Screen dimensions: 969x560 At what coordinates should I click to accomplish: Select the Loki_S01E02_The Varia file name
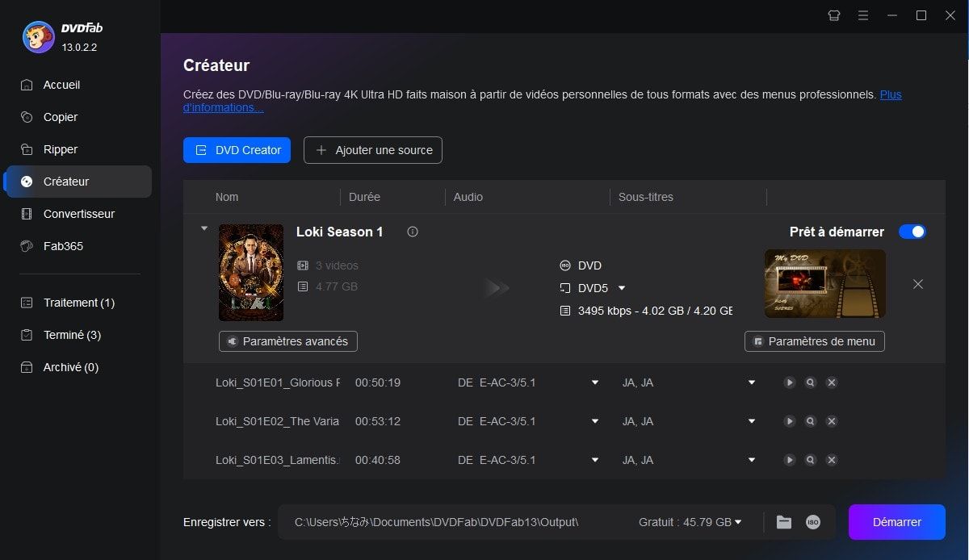[x=278, y=421]
